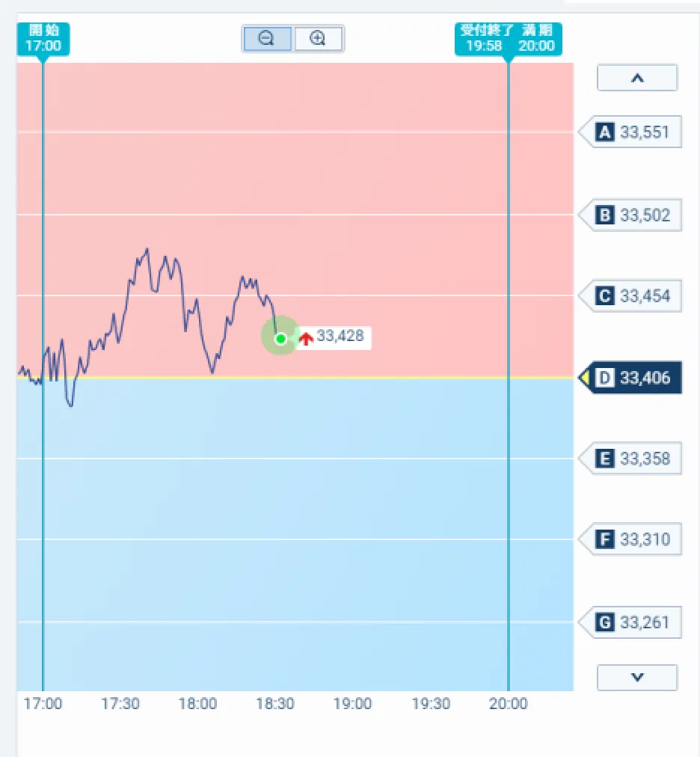The width and height of the screenshot is (700, 757).
Task: Click the 18:30 time axis label
Action: coord(275,704)
